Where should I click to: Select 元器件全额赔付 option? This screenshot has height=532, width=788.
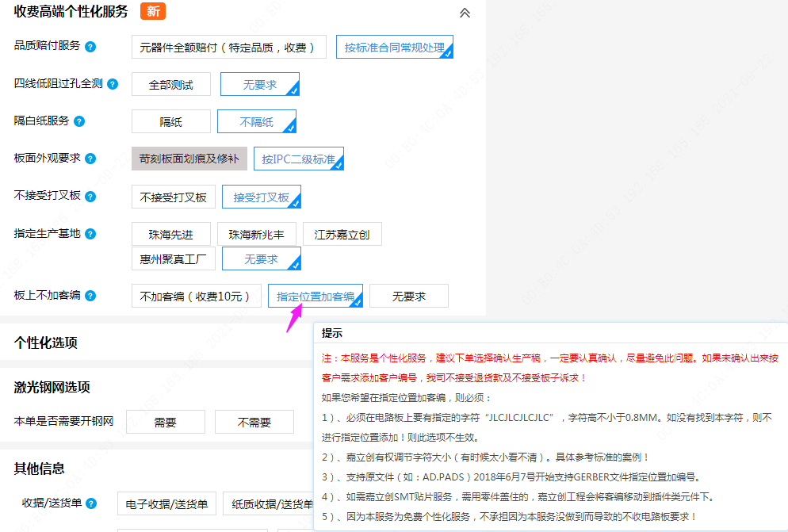pos(228,47)
